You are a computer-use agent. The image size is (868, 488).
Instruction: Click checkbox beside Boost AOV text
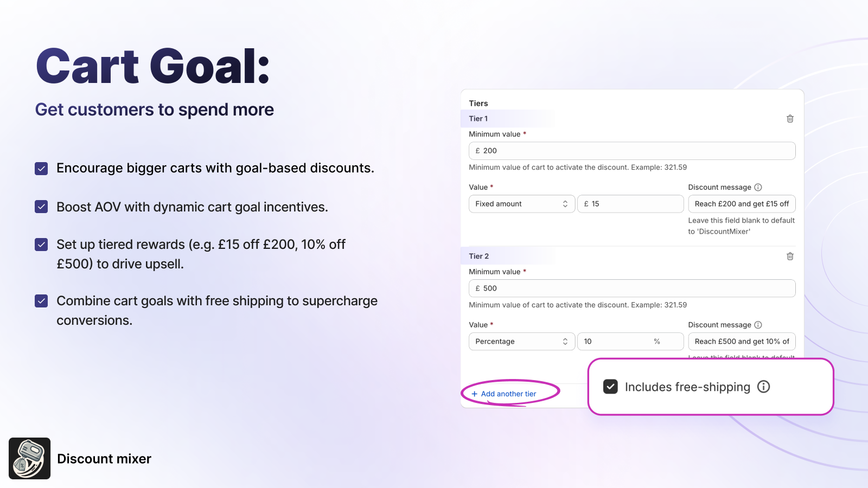click(x=41, y=207)
